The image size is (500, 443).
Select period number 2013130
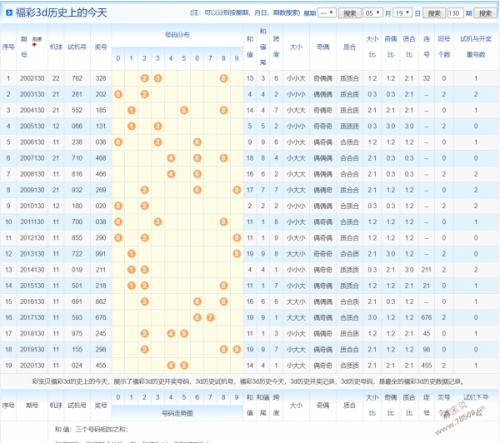(32, 254)
